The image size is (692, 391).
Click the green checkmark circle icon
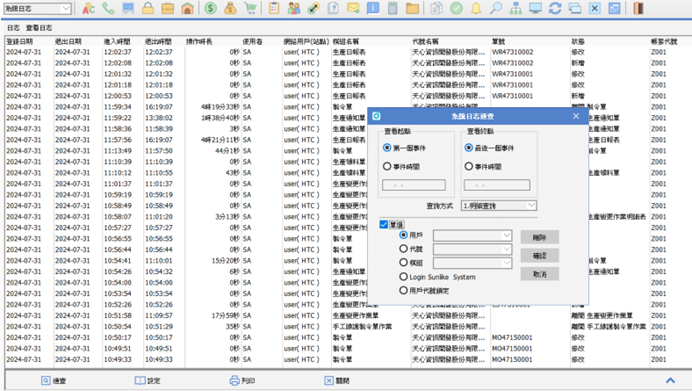pyautogui.click(x=456, y=8)
